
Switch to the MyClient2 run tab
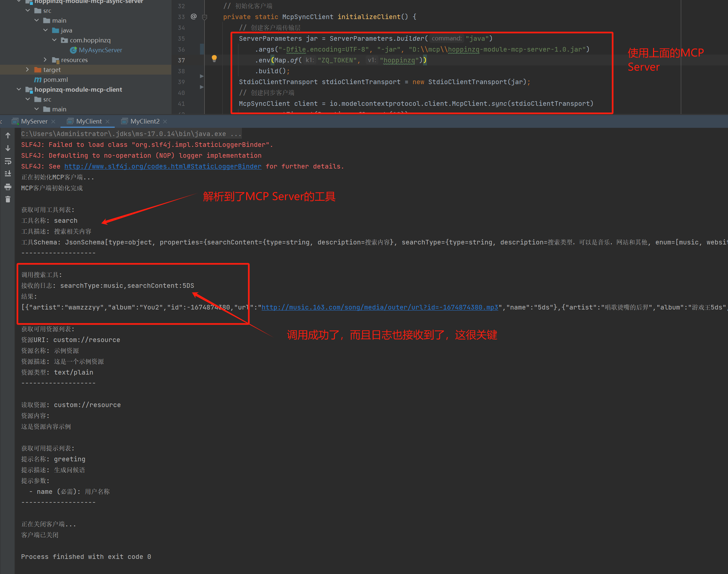(145, 121)
